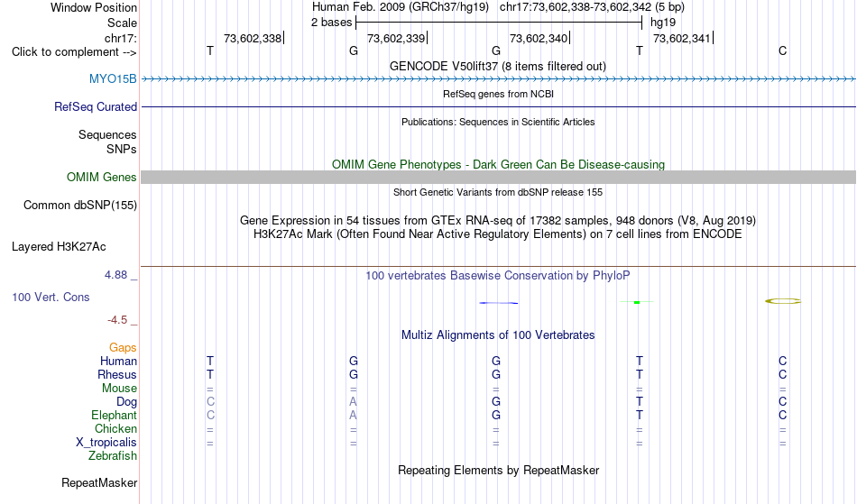857x504 pixels.
Task: Click the MYO15B intron arrow line
Action: coord(499,79)
